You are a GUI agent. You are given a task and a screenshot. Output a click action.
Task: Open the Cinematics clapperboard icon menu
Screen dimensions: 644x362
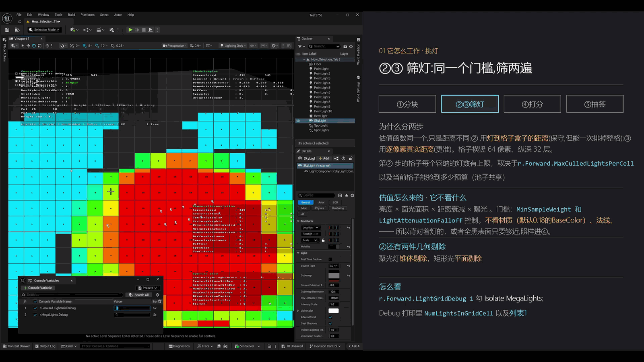(99, 30)
